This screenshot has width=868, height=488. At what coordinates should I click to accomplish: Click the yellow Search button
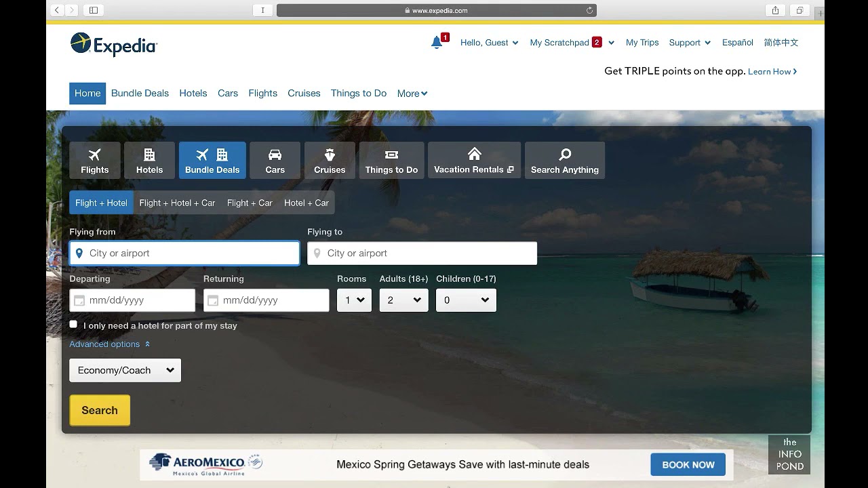[x=100, y=410]
